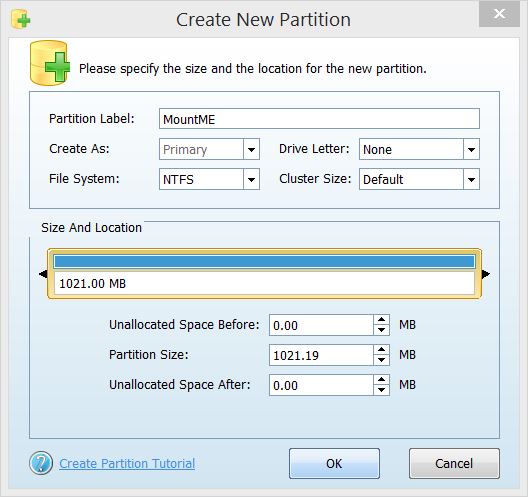
Task: Increase Unallocated Space After value
Action: point(381,379)
